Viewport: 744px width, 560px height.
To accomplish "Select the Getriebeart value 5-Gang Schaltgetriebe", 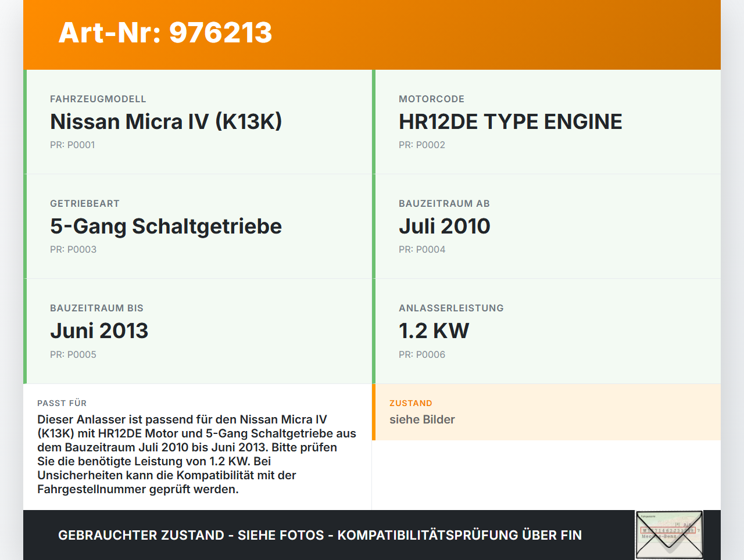I will (166, 226).
